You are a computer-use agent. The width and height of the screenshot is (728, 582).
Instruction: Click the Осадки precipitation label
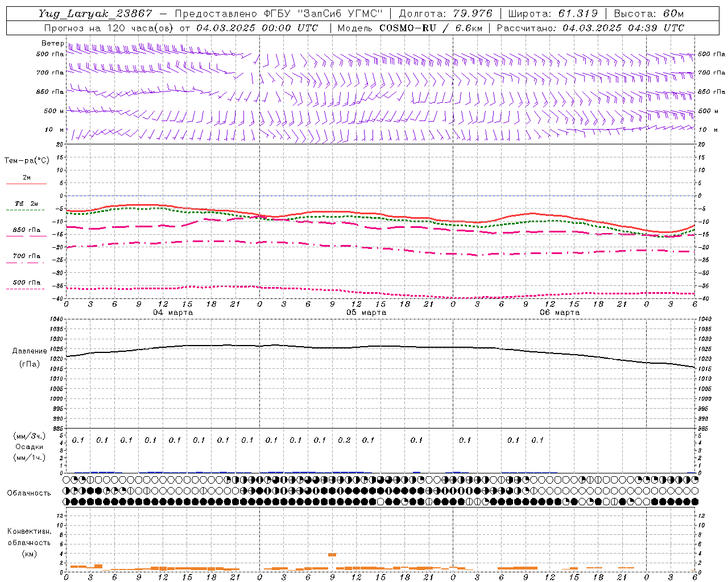[30, 447]
